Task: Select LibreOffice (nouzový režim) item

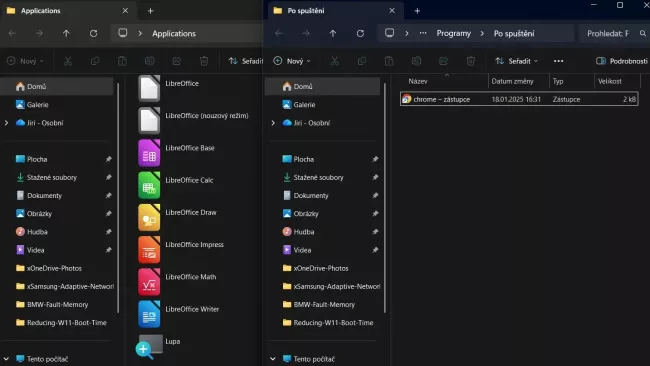Action: [x=193, y=120]
